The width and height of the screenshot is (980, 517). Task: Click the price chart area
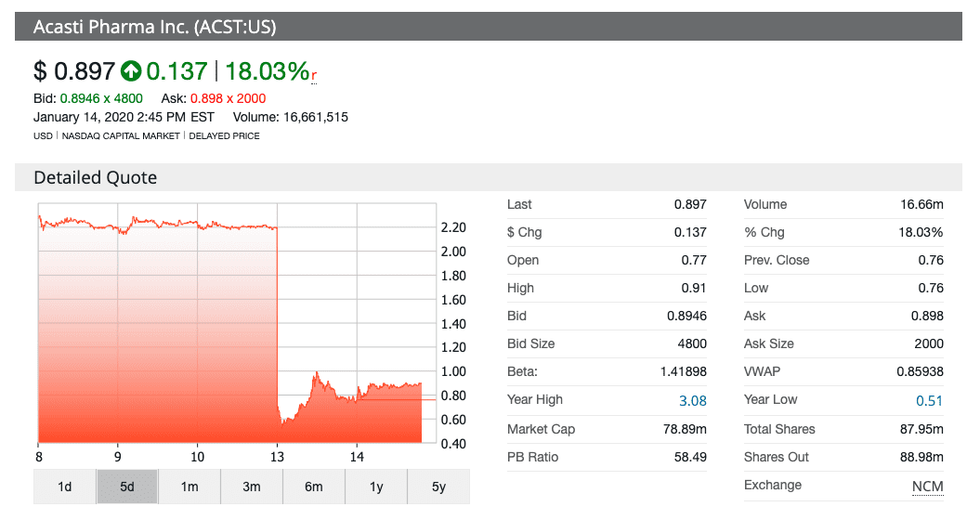237,323
